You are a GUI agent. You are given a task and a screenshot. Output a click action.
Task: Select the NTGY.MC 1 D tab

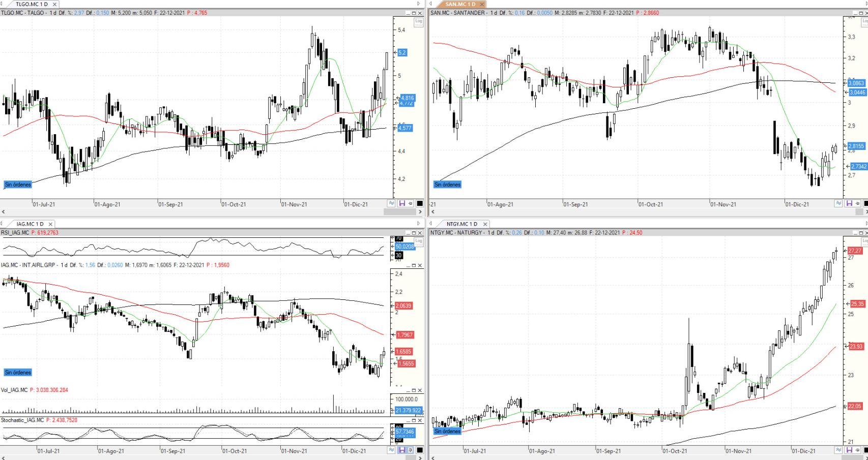(461, 224)
